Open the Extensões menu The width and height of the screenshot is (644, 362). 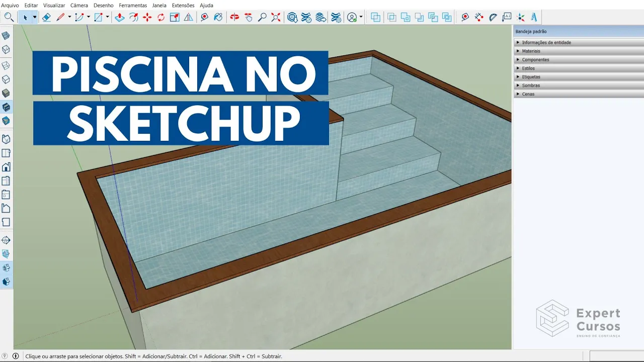183,6
